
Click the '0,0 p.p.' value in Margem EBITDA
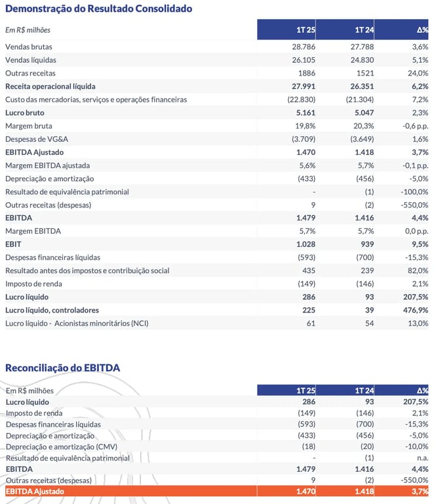pos(416,231)
